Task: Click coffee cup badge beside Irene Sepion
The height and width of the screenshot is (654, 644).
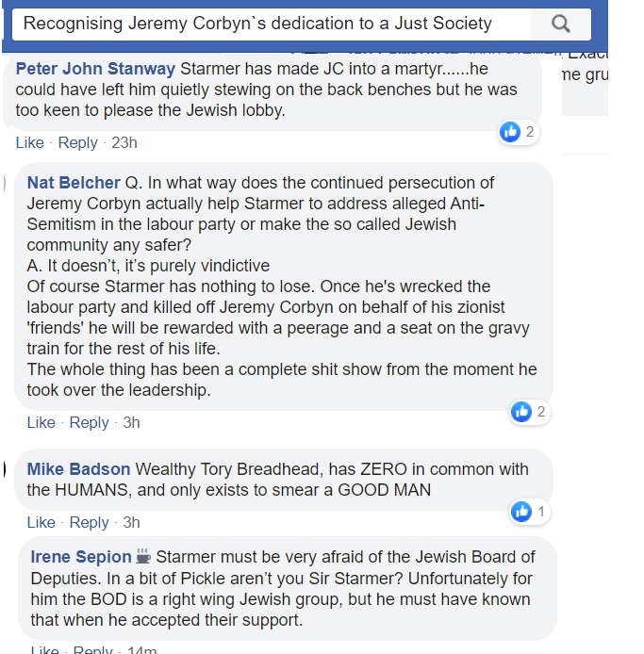Action: (143, 556)
